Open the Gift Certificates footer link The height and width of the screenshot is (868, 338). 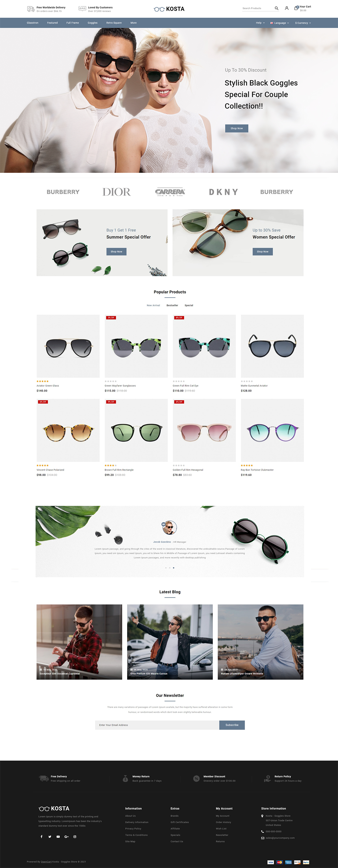point(180,822)
